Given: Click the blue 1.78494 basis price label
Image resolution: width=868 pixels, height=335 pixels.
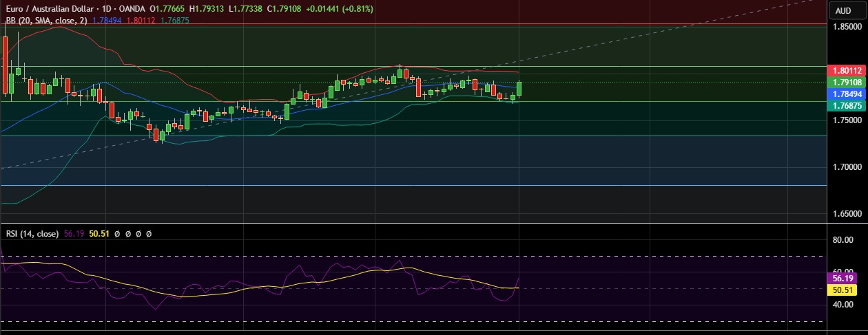Looking at the screenshot, I should 847,94.
